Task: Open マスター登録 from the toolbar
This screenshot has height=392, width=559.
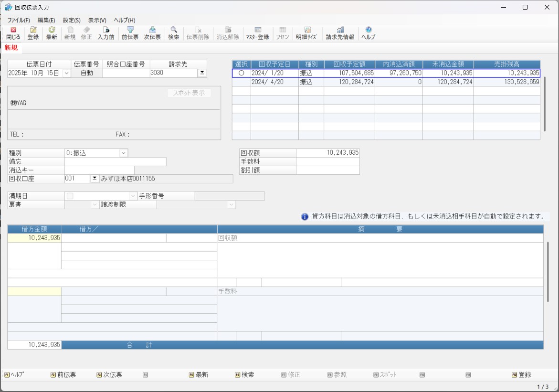Action: point(257,33)
